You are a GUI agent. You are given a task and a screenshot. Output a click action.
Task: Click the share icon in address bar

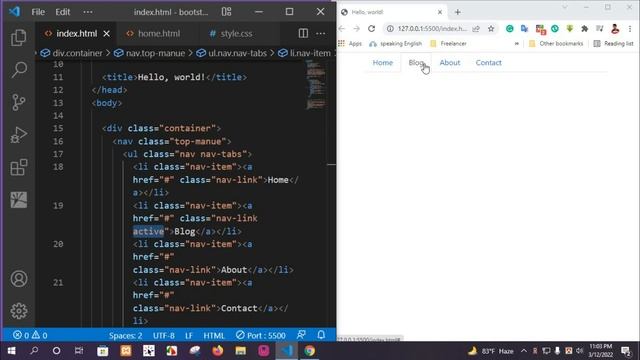(476, 29)
